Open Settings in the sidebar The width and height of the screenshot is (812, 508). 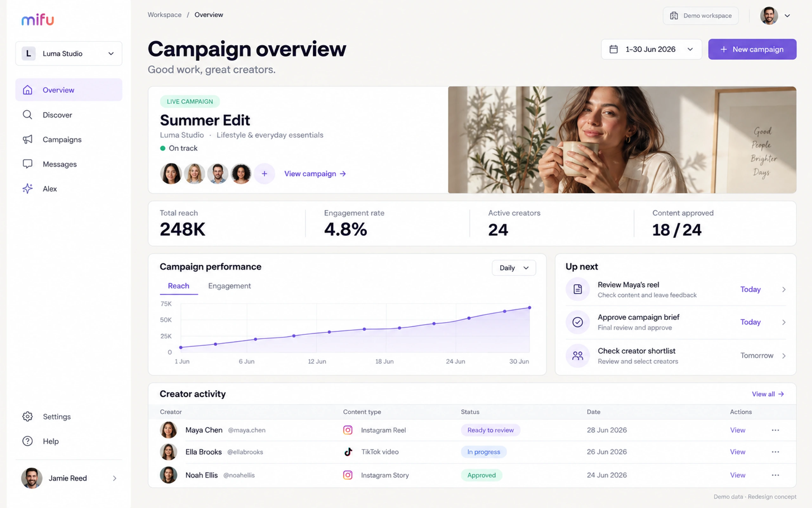click(x=69, y=416)
